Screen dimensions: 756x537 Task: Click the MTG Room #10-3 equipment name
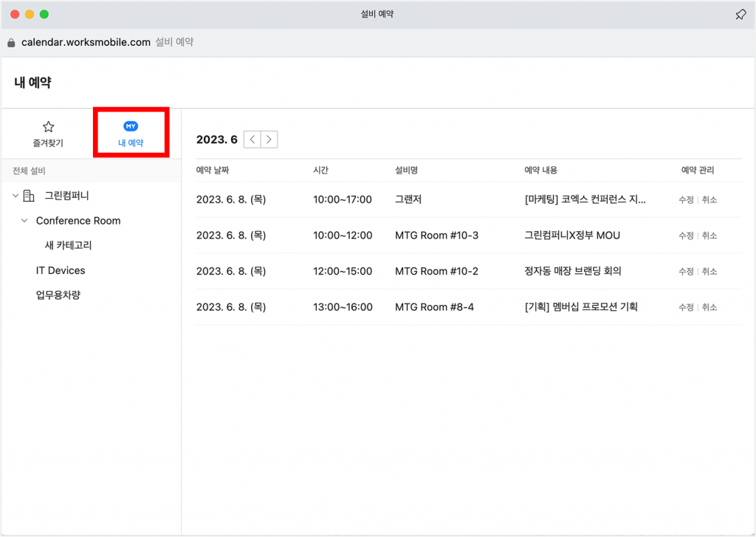pos(437,236)
